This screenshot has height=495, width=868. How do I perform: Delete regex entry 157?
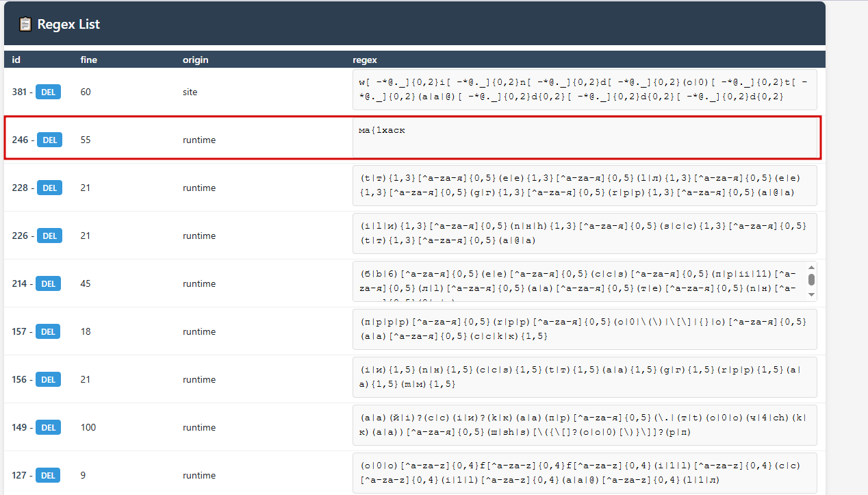click(x=48, y=331)
